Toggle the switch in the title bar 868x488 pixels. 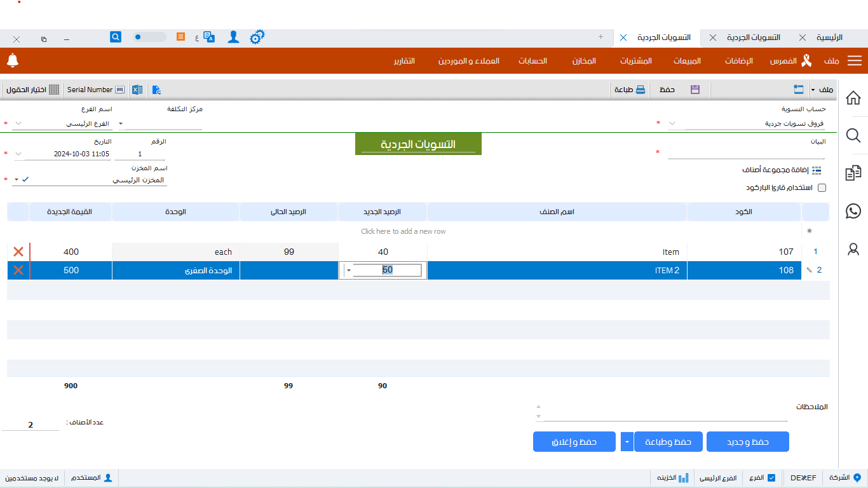(x=149, y=37)
